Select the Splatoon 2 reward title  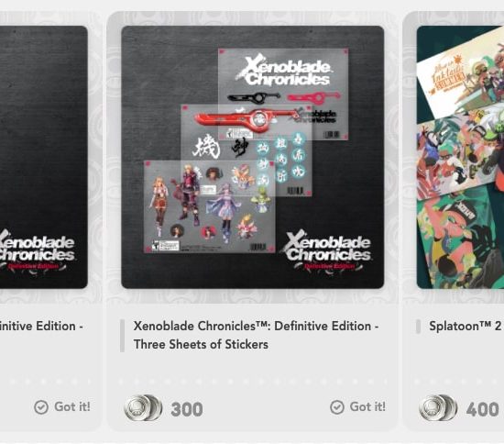coord(466,326)
